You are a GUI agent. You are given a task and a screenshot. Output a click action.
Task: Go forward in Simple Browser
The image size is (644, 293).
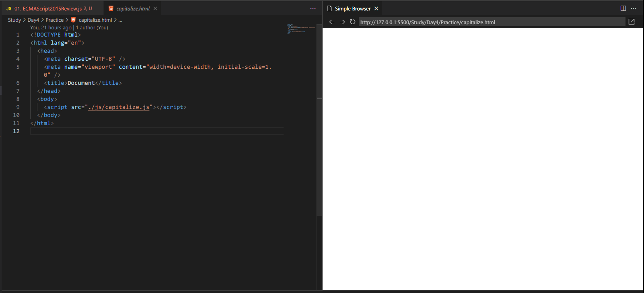tap(342, 22)
